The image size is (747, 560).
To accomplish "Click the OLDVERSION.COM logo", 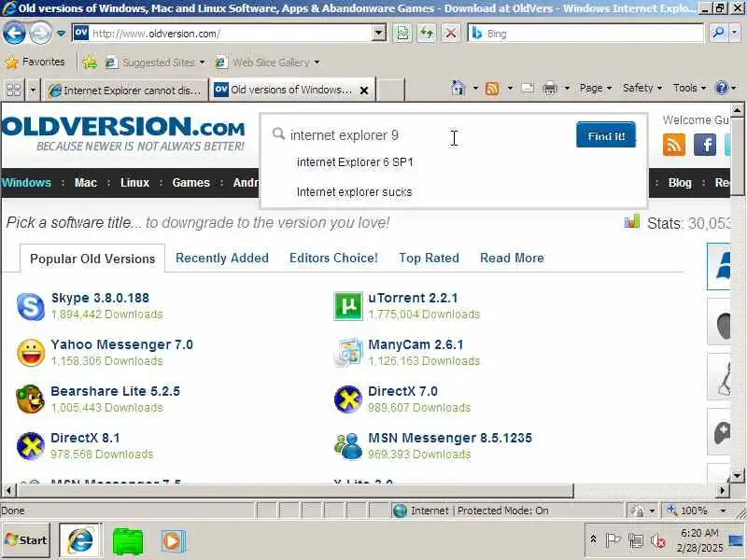I will tap(123, 133).
